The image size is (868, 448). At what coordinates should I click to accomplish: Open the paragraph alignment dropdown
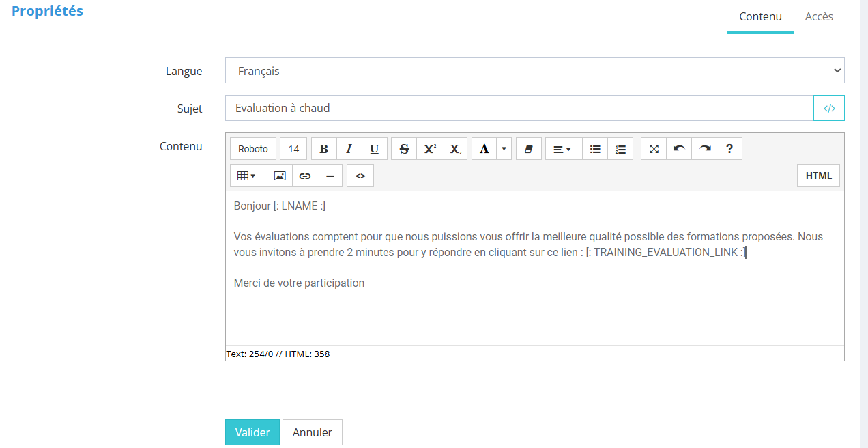pos(563,149)
